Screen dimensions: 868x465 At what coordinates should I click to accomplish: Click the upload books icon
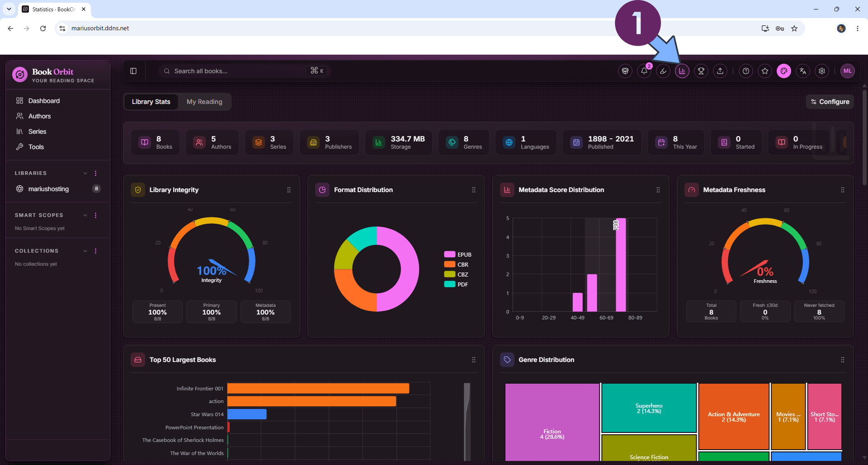pos(720,71)
